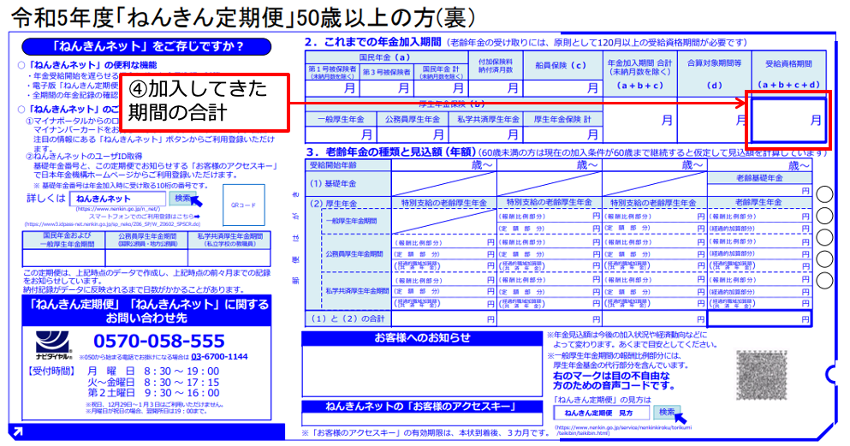
Task: Click 公務員厚生年金期間 (国家公務員・地方公務員) header cell
Action: point(147,240)
